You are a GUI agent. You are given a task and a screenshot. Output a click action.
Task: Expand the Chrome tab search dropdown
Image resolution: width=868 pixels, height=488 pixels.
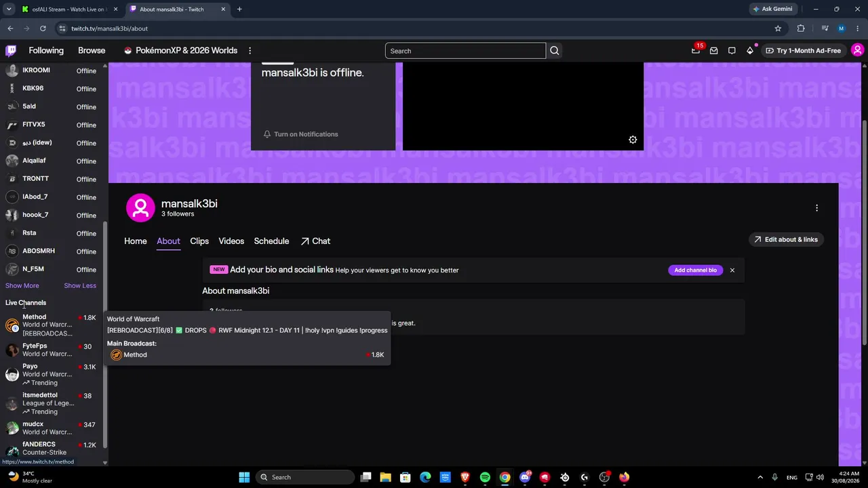point(9,9)
